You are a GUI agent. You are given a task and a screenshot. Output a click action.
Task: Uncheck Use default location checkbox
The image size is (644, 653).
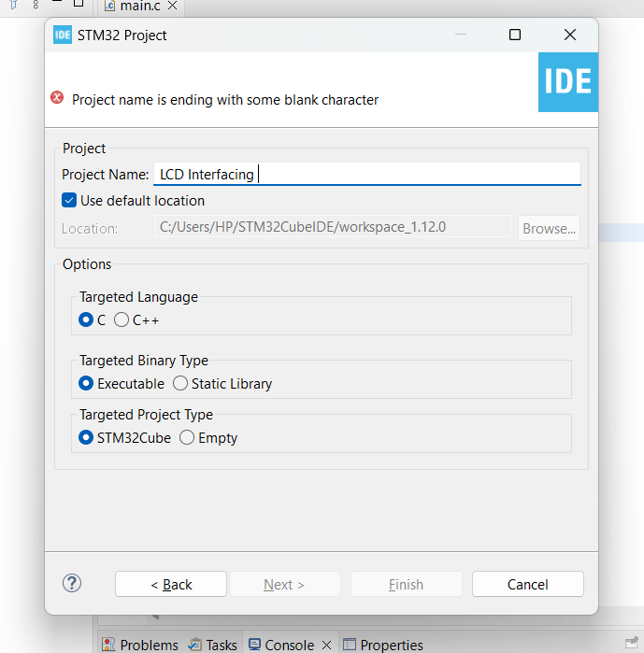point(69,200)
